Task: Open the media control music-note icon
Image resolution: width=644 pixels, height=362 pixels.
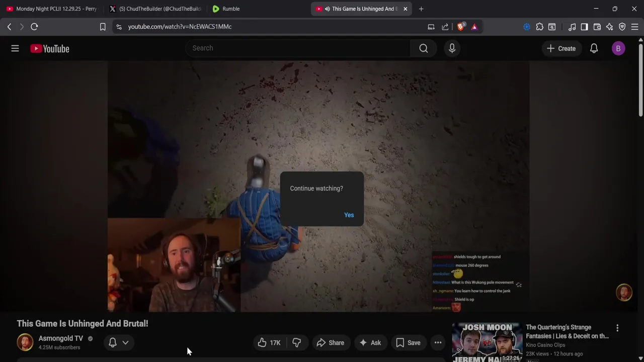Action: [x=572, y=27]
